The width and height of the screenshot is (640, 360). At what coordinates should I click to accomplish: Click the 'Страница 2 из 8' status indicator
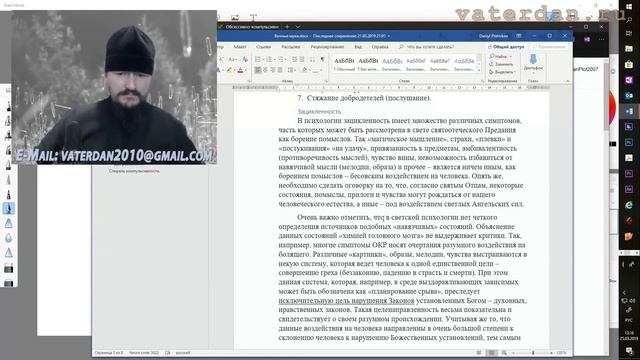pyautogui.click(x=109, y=353)
